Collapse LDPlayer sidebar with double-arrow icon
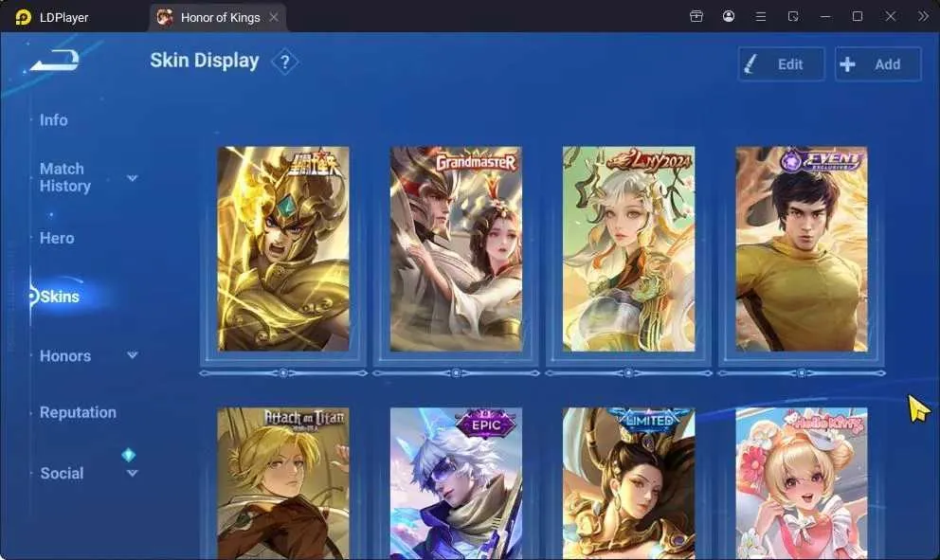Viewport: 940px width, 560px height. point(923,16)
